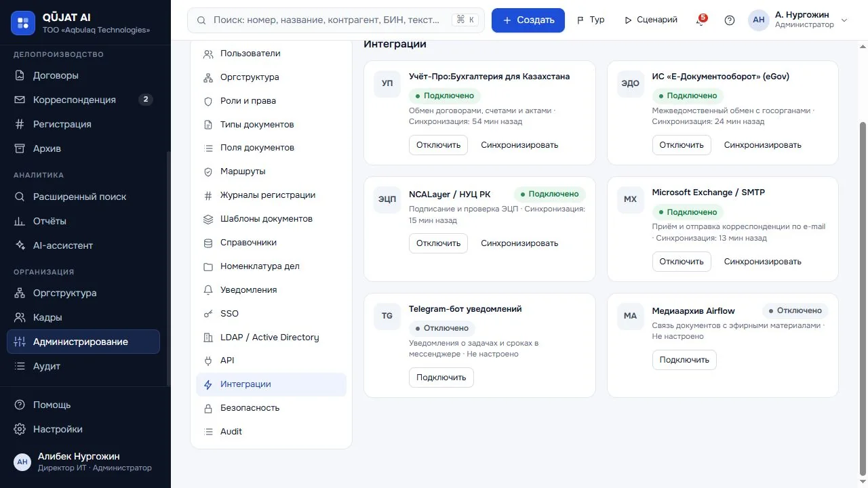Click the QUJAT AI logo icon
This screenshot has width=868, height=488.
click(x=23, y=23)
